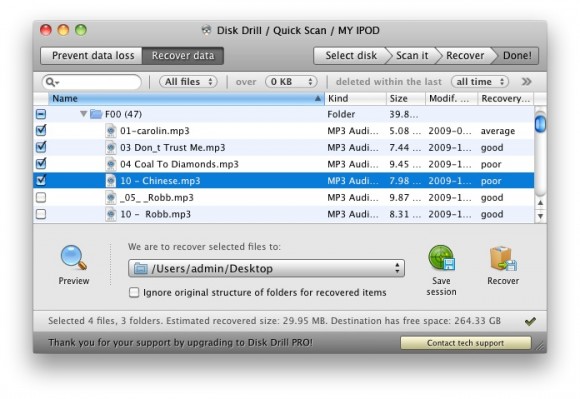Sort by Kind column header
The width and height of the screenshot is (580, 399).
click(355, 99)
